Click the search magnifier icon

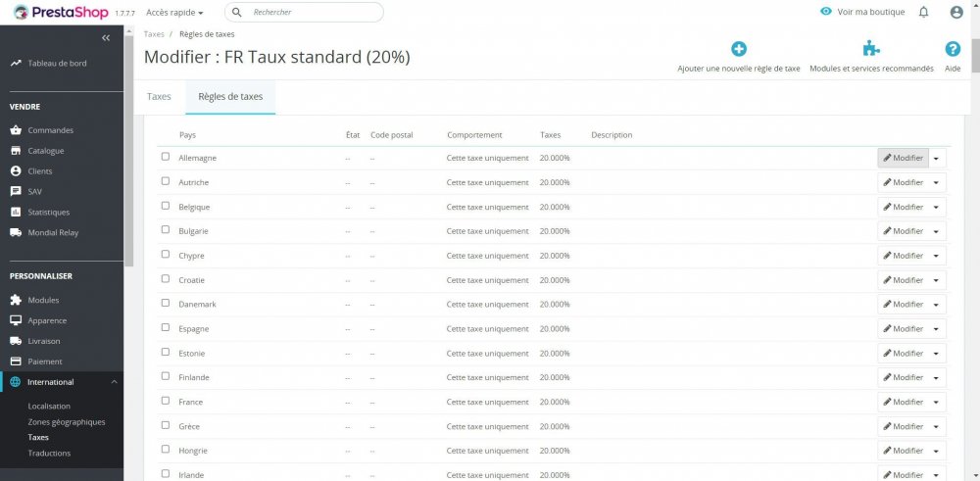click(x=236, y=12)
